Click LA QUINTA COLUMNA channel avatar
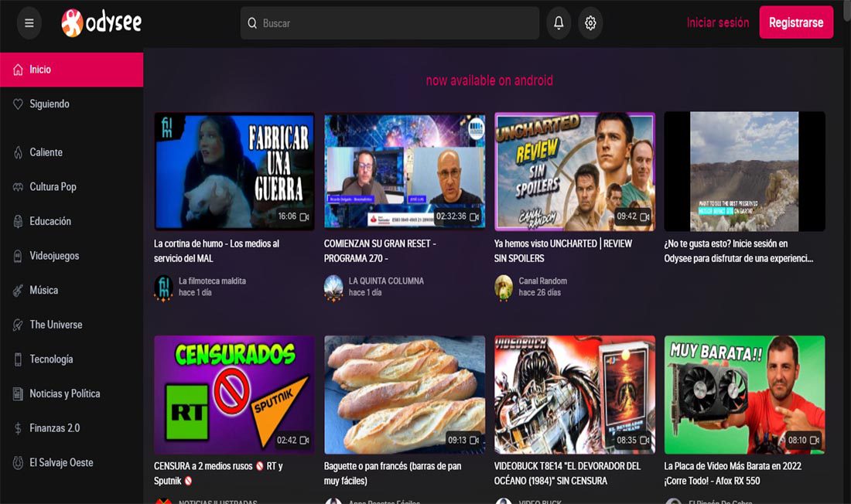Viewport: 851px width, 504px height. click(x=333, y=287)
